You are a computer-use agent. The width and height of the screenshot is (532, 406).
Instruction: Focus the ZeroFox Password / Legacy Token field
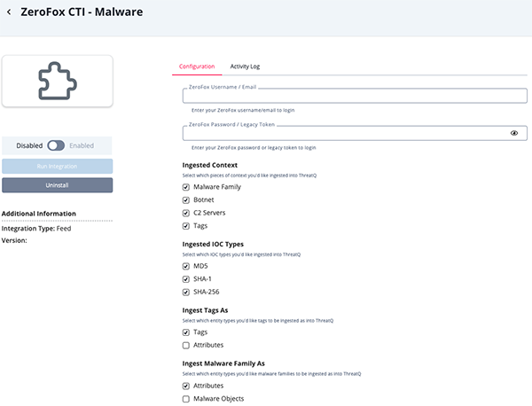(x=355, y=133)
